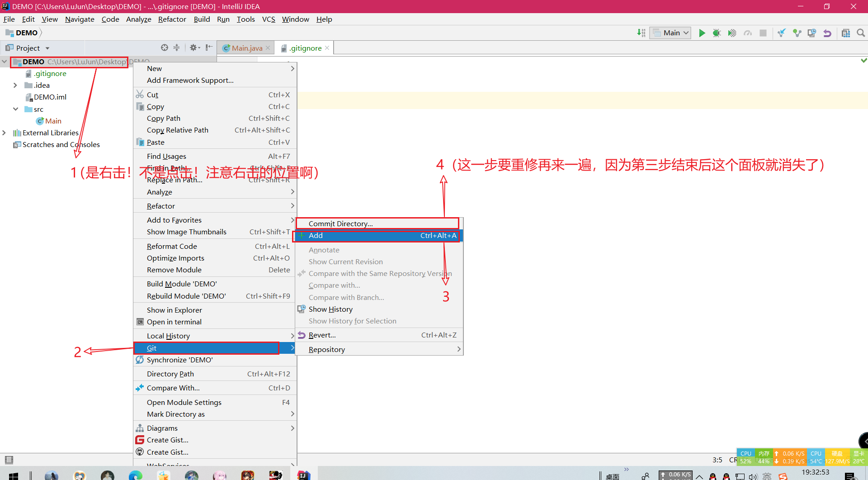This screenshot has height=480, width=868.
Task: Open Project Structure icon in toolbar
Action: (x=846, y=33)
